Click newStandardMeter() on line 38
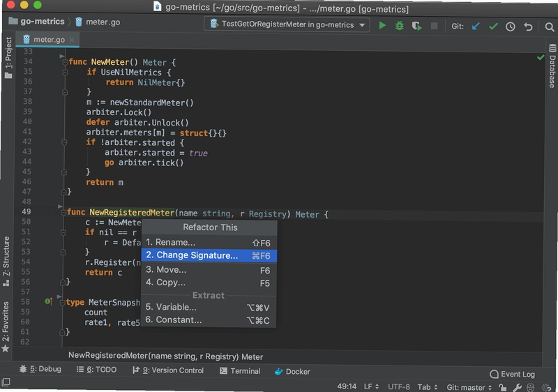558x392 pixels. click(x=151, y=103)
